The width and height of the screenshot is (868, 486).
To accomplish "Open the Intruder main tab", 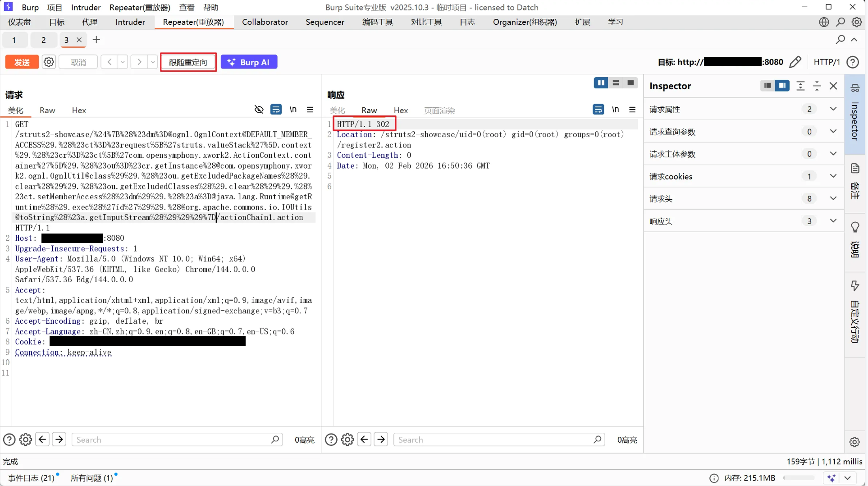I will click(130, 22).
